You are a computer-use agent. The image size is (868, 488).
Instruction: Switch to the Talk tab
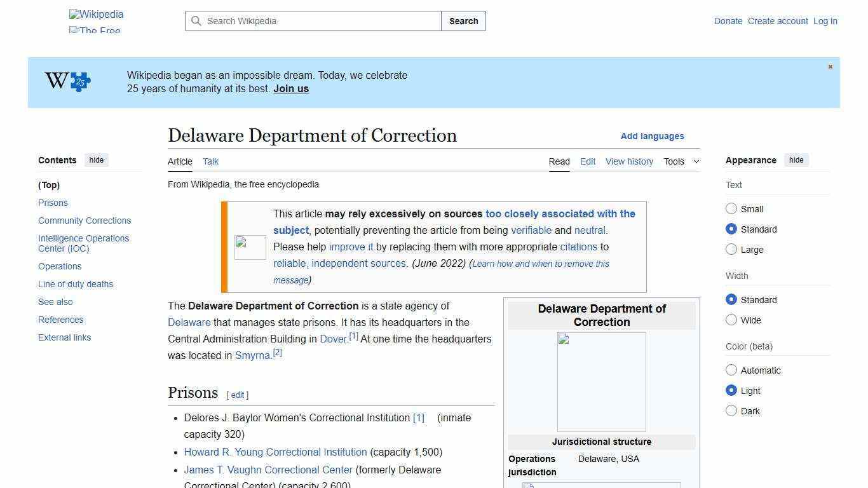(x=210, y=161)
